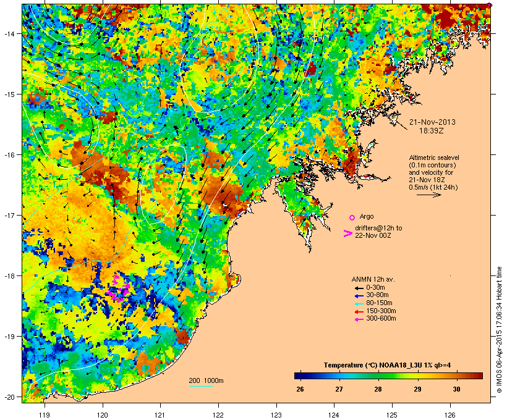507x420 pixels.
Task: Click the colorbar value 29
Action: pos(417,389)
